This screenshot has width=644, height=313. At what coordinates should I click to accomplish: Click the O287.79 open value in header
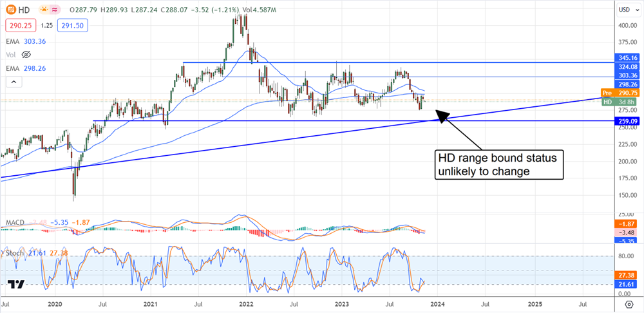point(82,8)
